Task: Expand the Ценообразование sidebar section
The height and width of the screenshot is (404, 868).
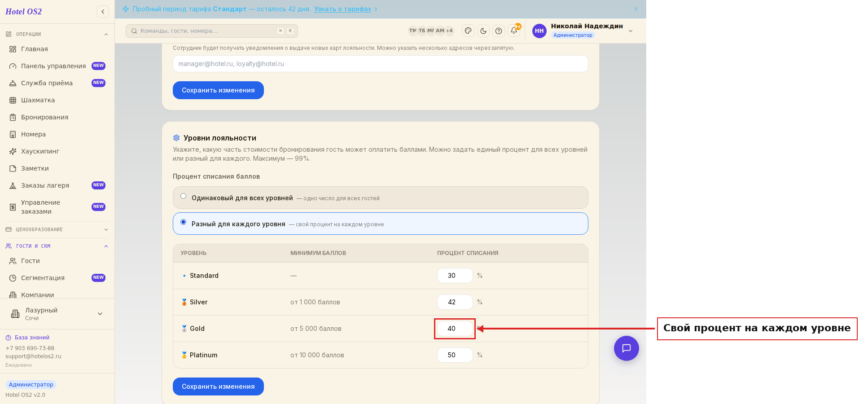Action: click(x=57, y=229)
